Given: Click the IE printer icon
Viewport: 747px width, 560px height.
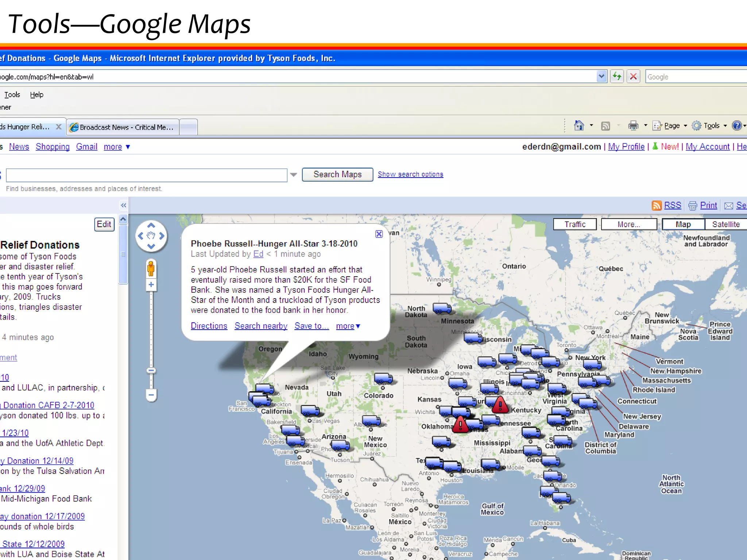Looking at the screenshot, I should 633,126.
